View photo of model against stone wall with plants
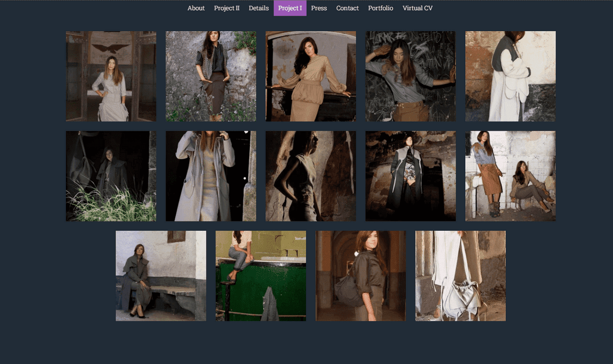This screenshot has width=613, height=364. tap(211, 76)
